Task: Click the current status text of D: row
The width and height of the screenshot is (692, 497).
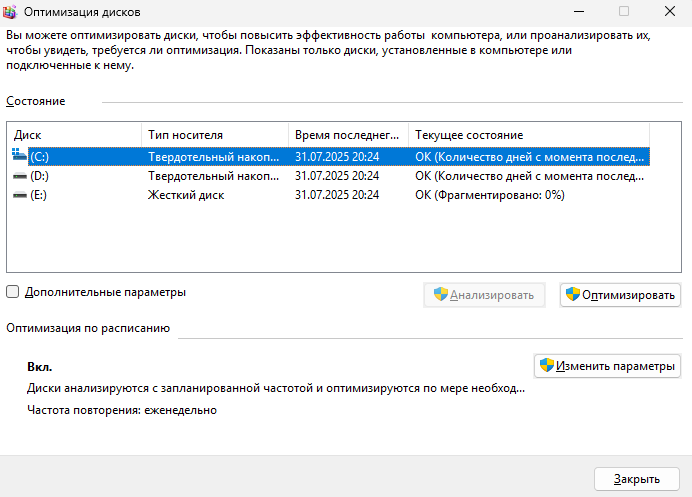Action: (530, 176)
